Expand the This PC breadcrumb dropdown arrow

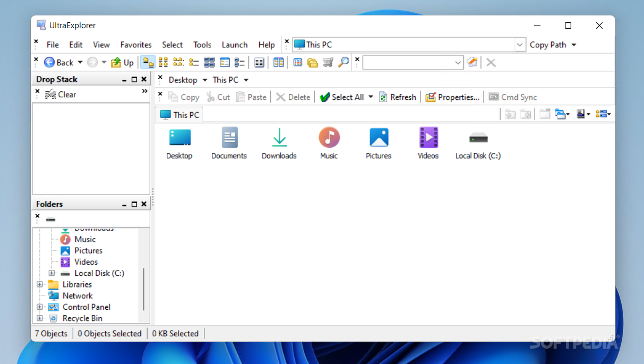point(246,80)
